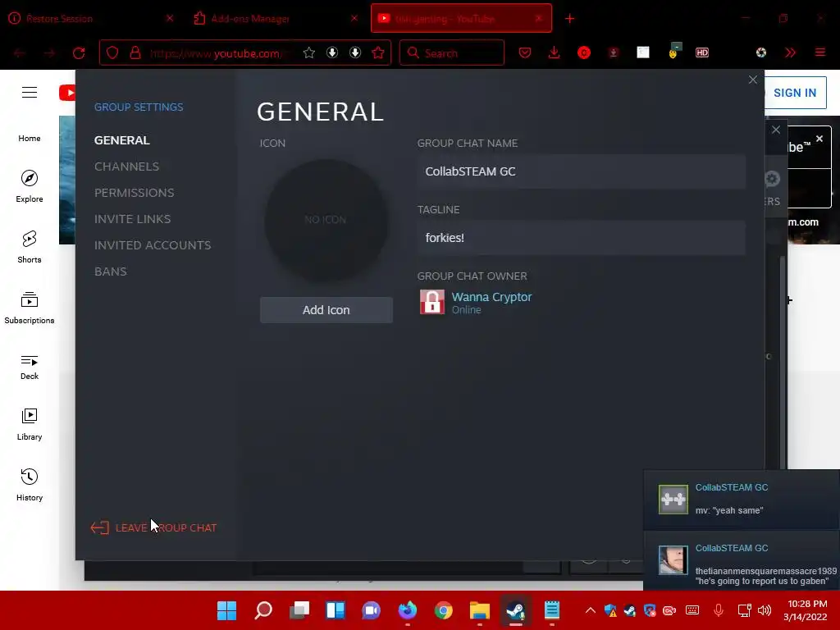Switch to Firefox from taskbar
Viewport: 840px width, 630px height.
[x=408, y=610]
